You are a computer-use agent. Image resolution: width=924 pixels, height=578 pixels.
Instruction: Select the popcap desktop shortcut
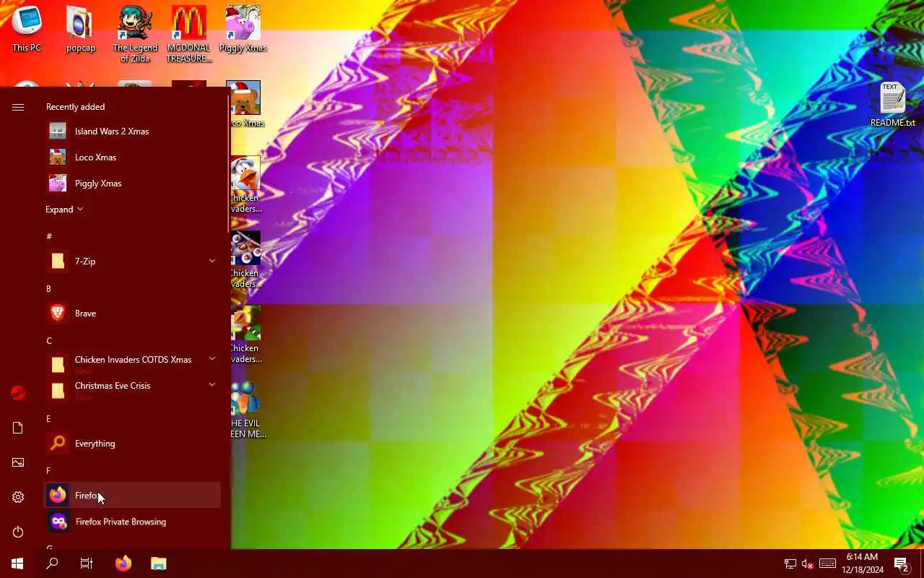point(81,29)
